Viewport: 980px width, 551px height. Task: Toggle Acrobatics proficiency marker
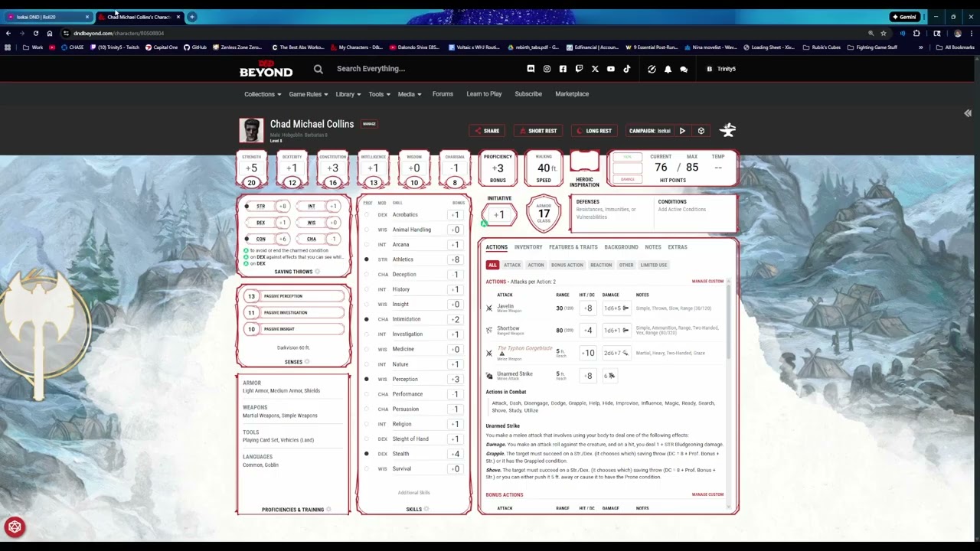coord(367,215)
